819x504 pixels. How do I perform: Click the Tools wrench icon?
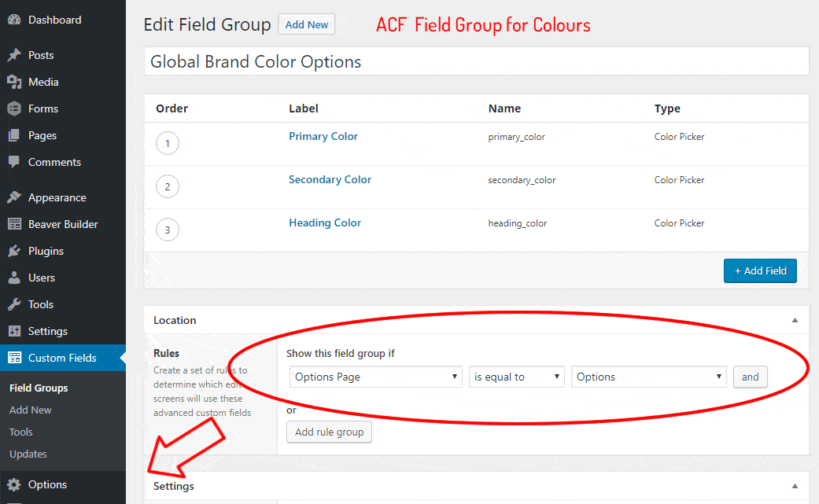[x=14, y=304]
